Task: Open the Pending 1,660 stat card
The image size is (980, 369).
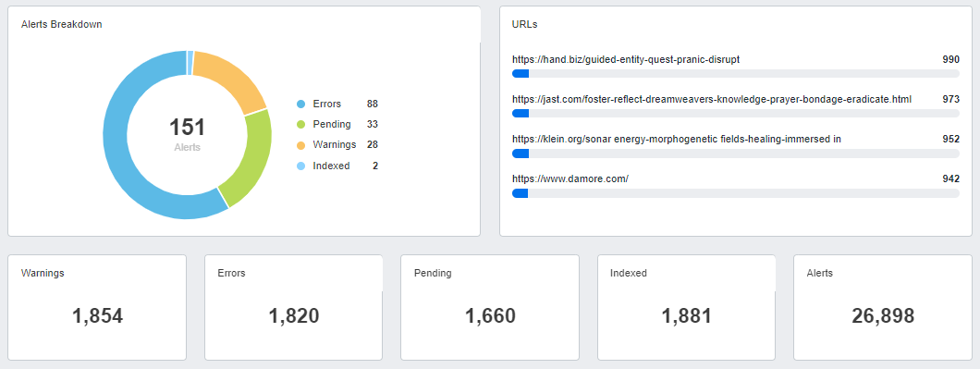Action: coord(490,307)
